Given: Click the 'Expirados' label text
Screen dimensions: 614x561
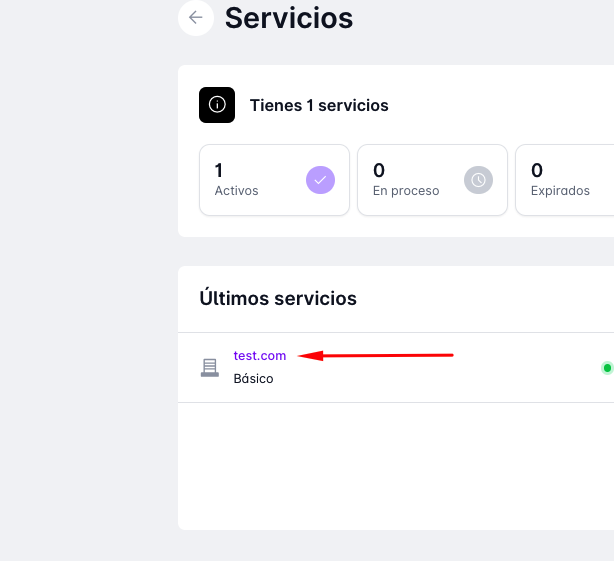Looking at the screenshot, I should click(560, 191).
